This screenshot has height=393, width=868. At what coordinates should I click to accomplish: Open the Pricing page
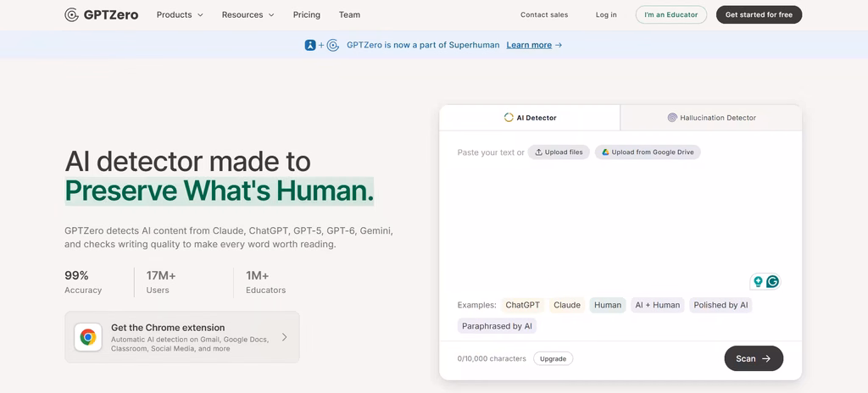click(x=307, y=15)
